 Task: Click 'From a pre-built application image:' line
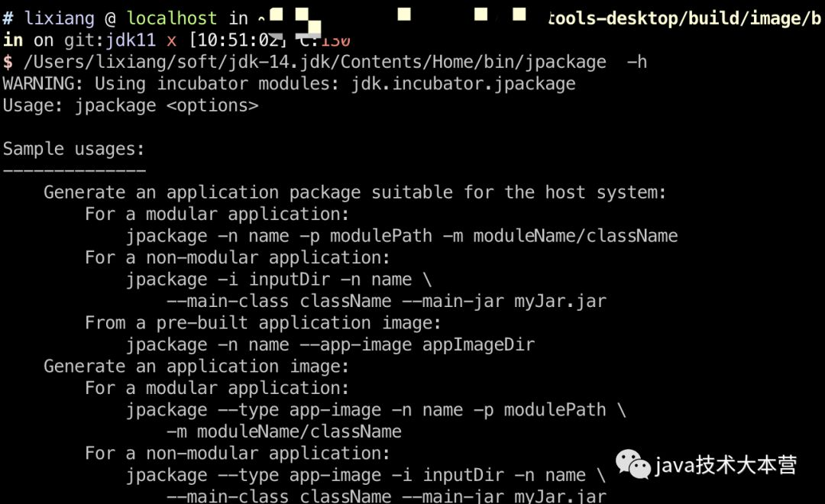point(263,322)
